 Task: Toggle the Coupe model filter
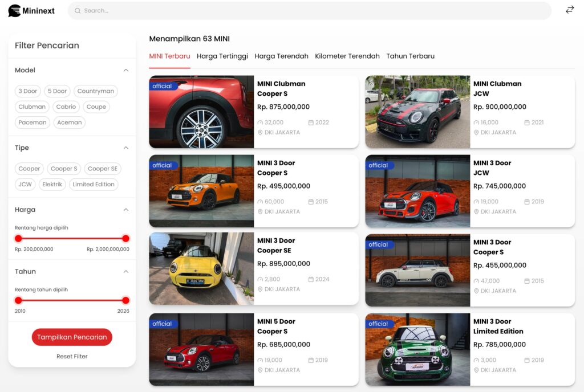coord(96,107)
